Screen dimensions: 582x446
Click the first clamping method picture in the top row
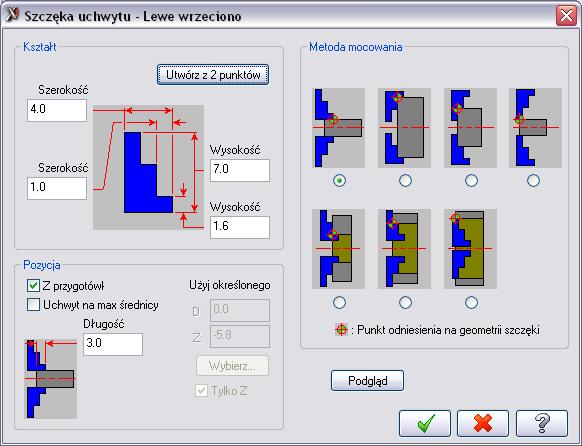point(339,128)
